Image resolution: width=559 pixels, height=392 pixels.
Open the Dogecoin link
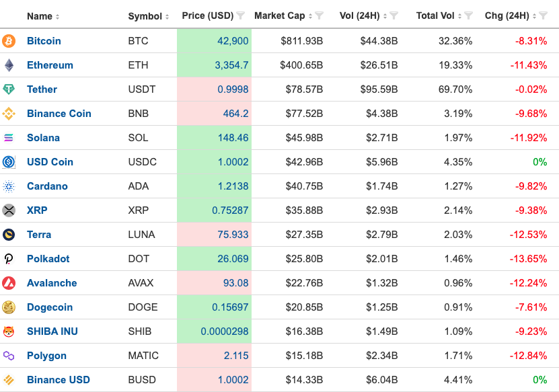pos(50,307)
